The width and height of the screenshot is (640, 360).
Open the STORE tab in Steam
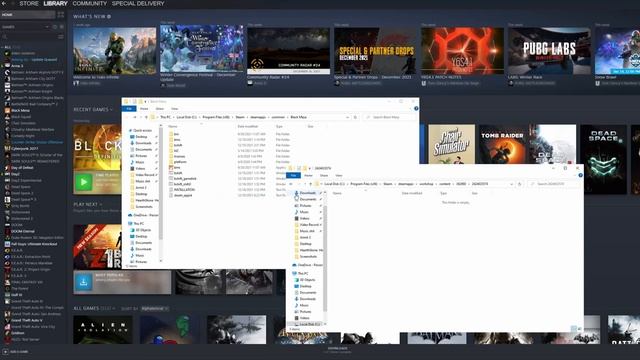(x=29, y=3)
